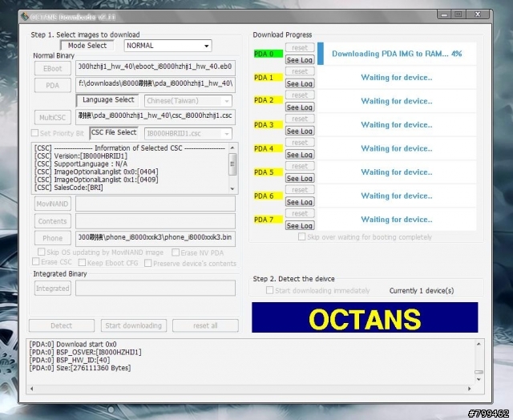Click the empty Integrated binary path field

[156, 289]
